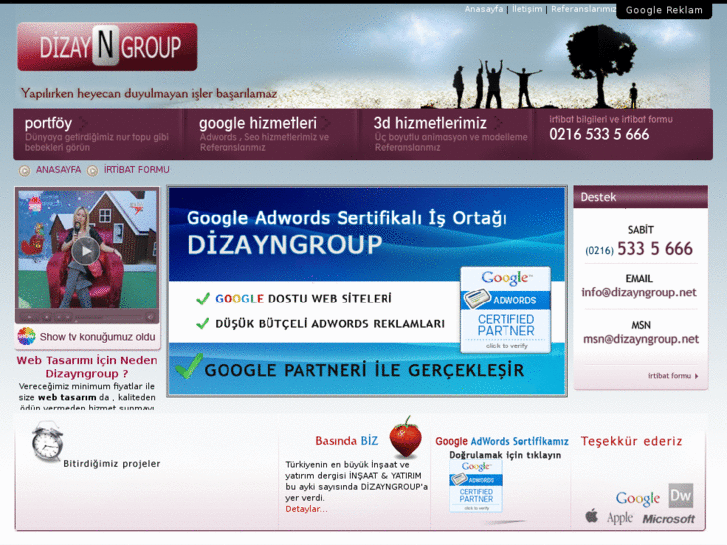Open the İRTİBAT FORMU link

point(136,170)
